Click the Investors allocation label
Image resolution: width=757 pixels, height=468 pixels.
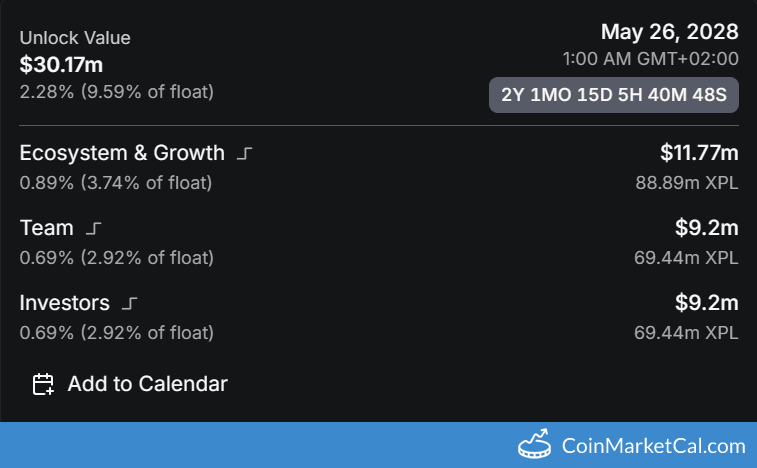click(65, 302)
